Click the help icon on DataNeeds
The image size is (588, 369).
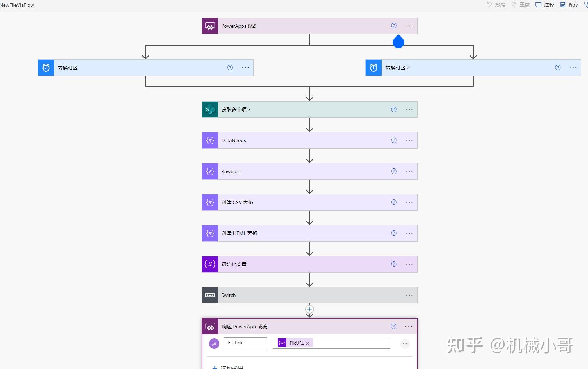tap(393, 140)
